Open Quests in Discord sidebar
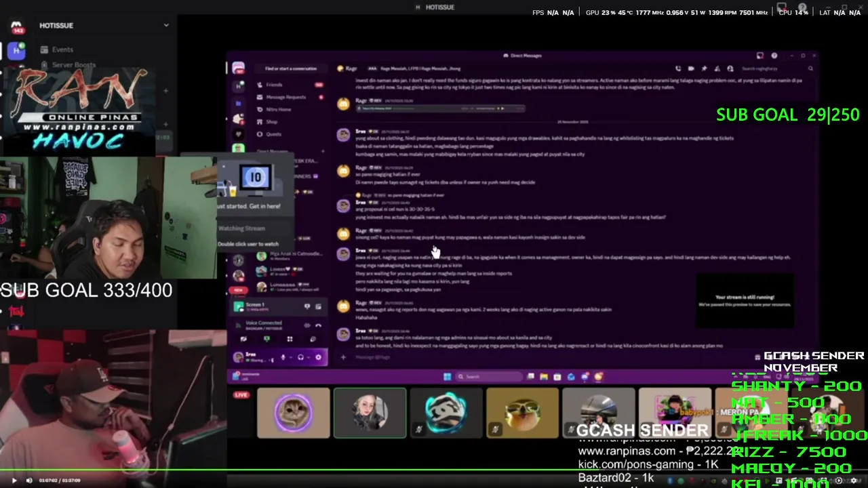Viewport: 868px width, 488px height. [x=290, y=134]
